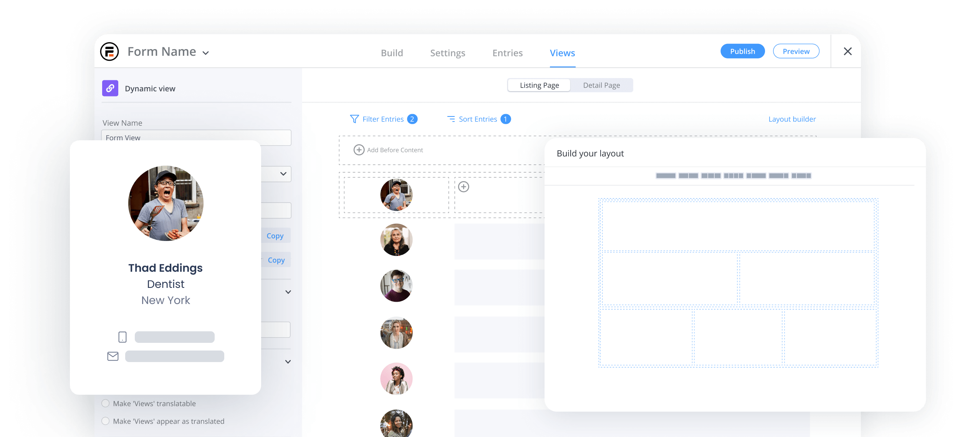Expand the third settings dropdown chevron
This screenshot has width=980, height=437.
click(x=288, y=361)
